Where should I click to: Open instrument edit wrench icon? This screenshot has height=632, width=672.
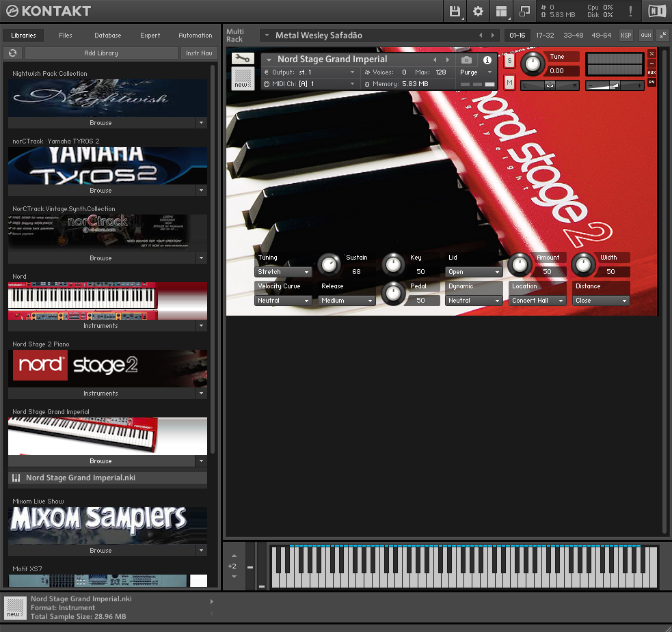243,59
